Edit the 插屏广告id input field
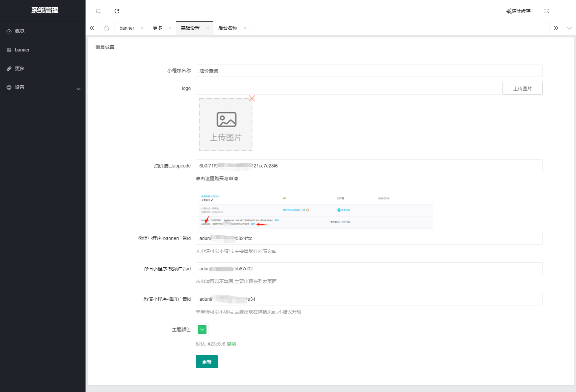576x392 pixels. coord(369,299)
